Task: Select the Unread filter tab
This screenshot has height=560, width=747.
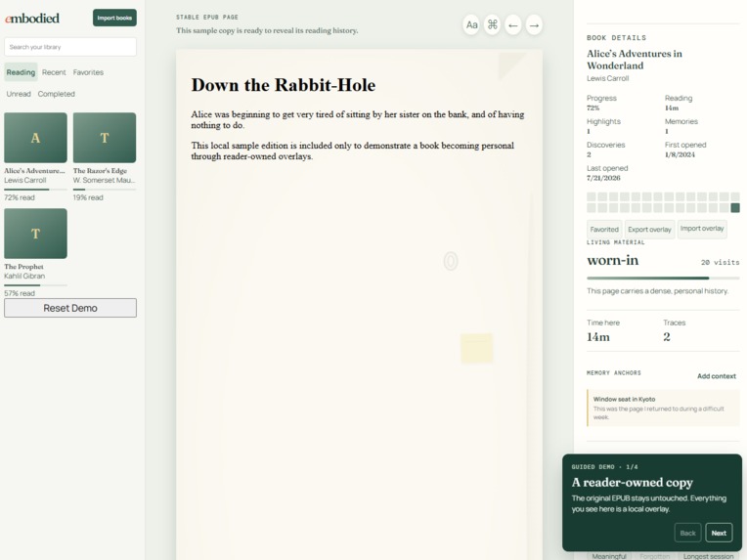Action: click(x=19, y=94)
